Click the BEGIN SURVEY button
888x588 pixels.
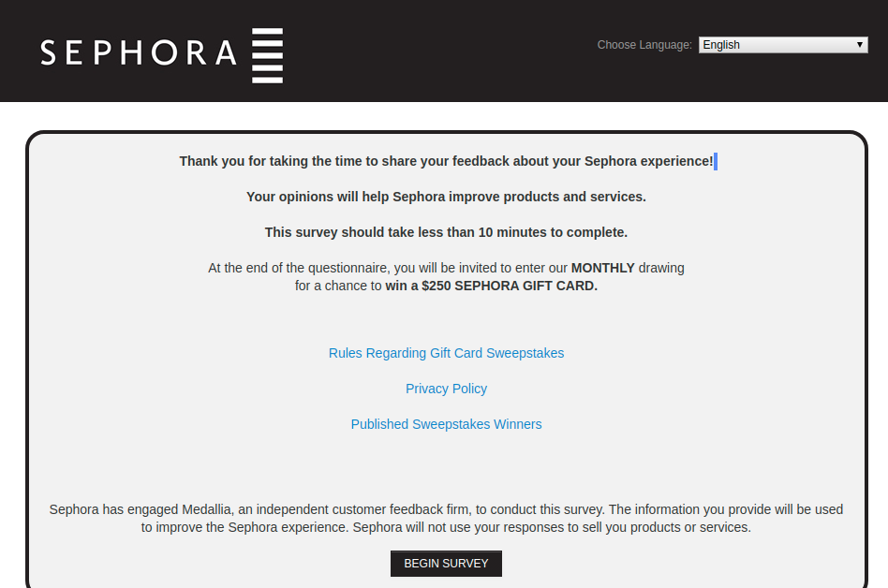click(446, 563)
